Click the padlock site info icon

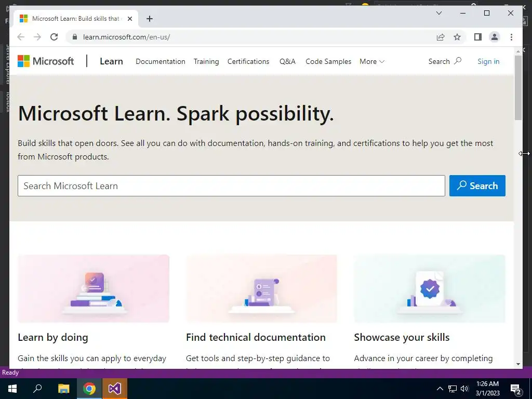75,37
